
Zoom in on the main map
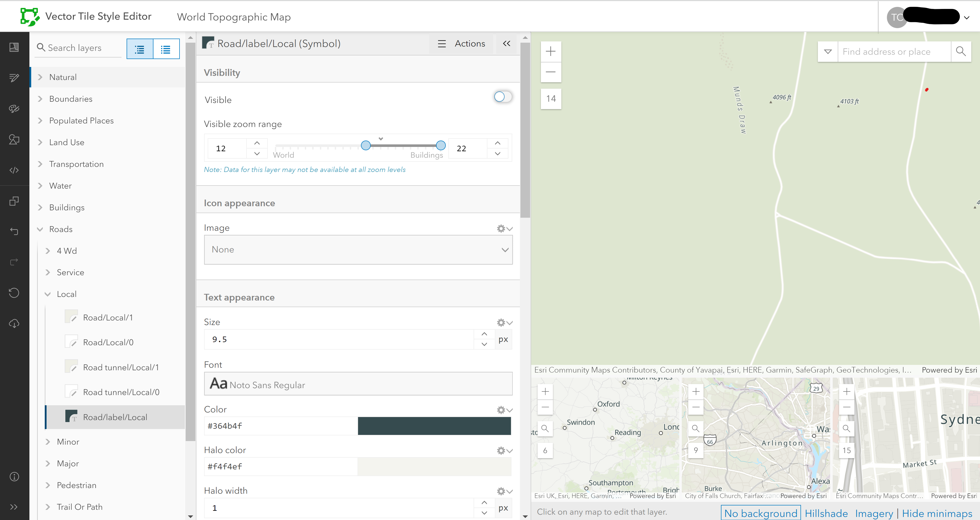click(x=551, y=51)
